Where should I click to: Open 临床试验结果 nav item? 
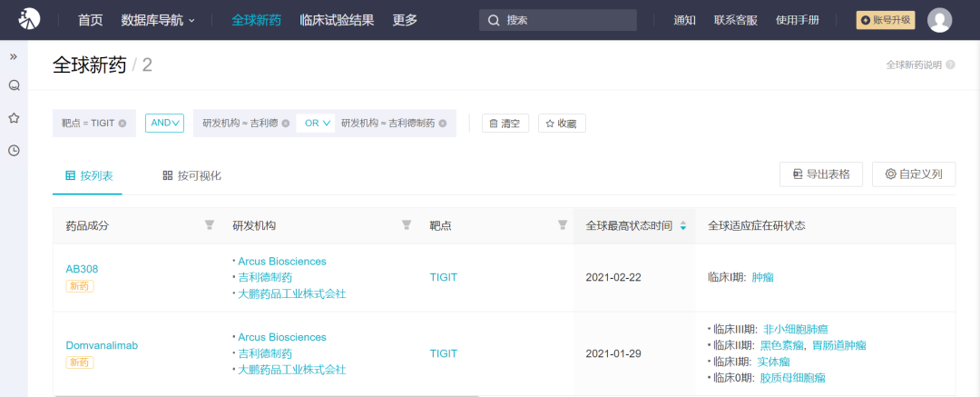pyautogui.click(x=337, y=20)
